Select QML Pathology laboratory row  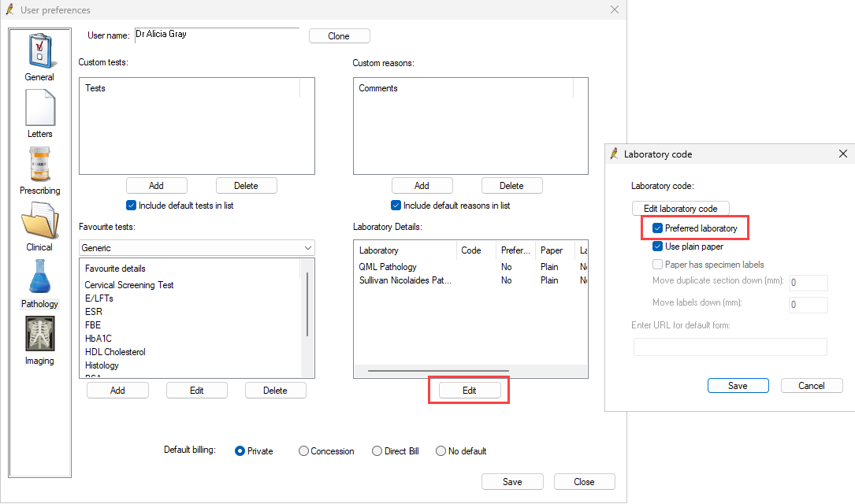click(x=388, y=267)
